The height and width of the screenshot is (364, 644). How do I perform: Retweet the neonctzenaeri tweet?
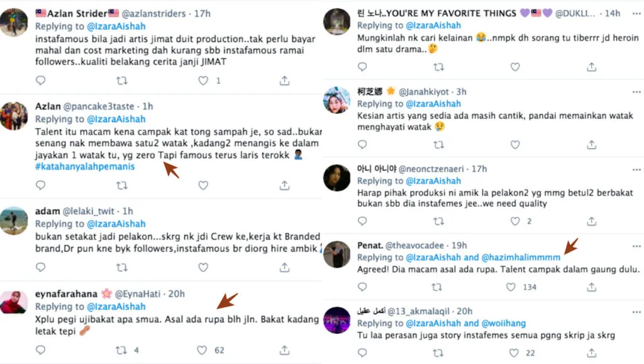438,222
